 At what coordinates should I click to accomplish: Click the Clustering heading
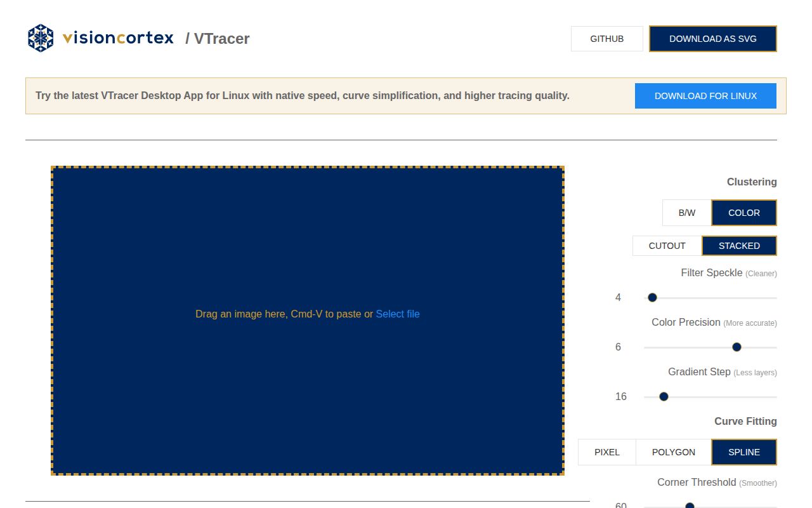pos(752,182)
